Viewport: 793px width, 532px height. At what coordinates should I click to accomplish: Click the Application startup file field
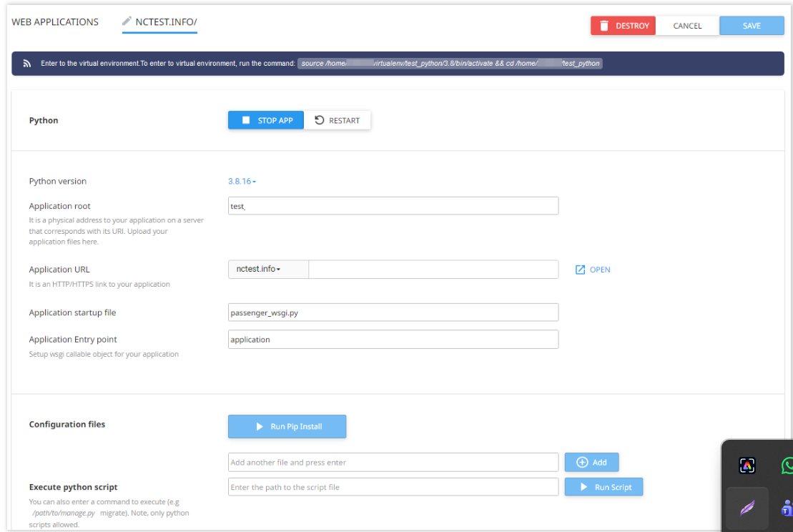393,312
